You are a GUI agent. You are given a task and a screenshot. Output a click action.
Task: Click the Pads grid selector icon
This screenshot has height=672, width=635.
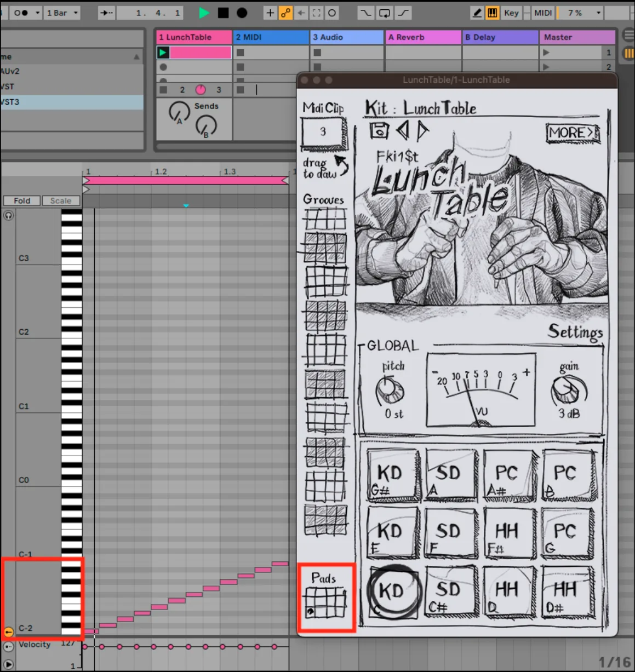pos(326,603)
